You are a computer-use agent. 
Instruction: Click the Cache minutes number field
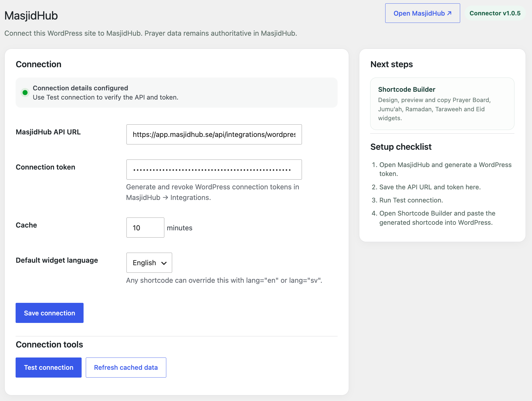(x=145, y=228)
